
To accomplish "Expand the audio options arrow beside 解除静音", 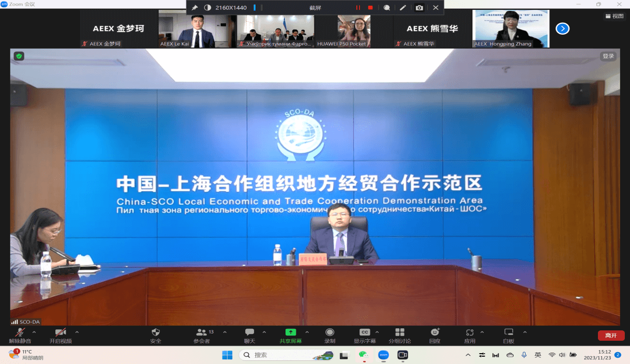I will [34, 332].
